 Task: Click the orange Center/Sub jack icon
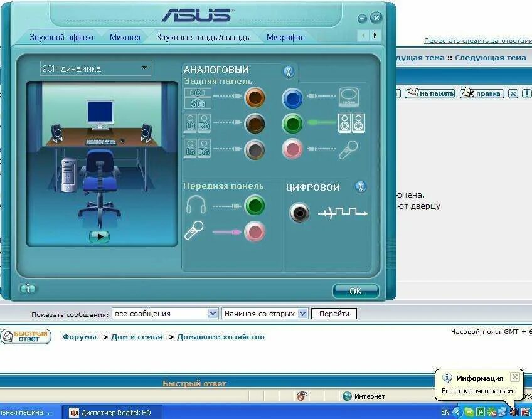[x=254, y=98]
